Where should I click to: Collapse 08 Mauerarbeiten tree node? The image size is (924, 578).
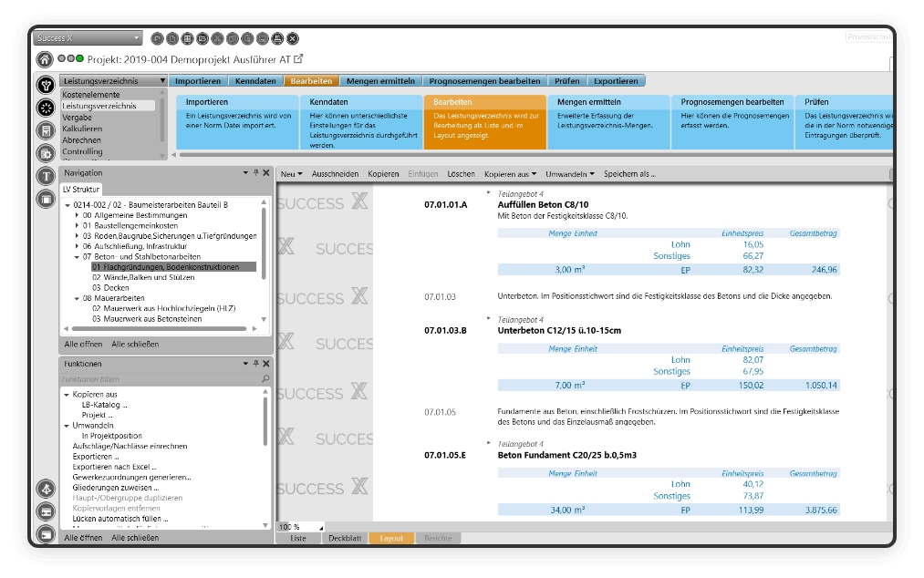click(x=77, y=298)
